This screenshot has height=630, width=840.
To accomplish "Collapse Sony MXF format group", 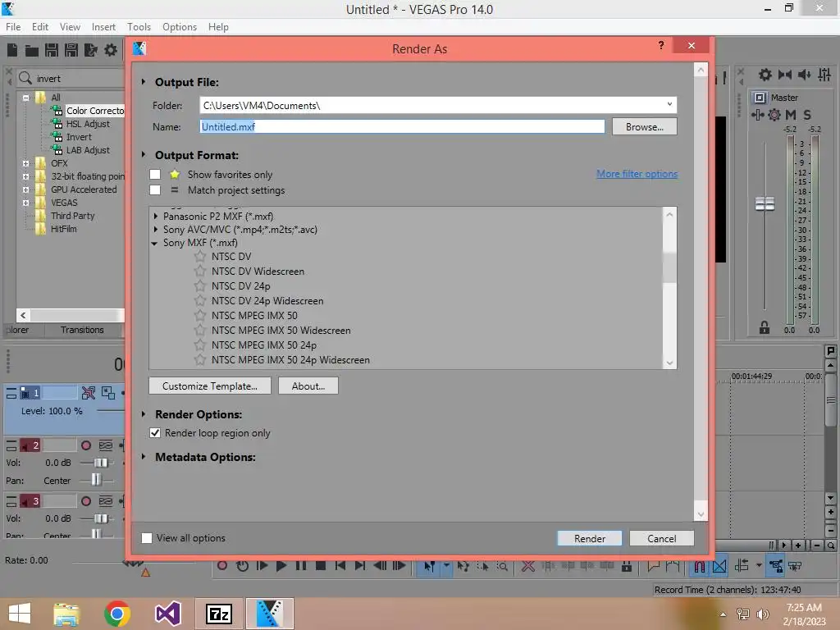I will point(155,243).
